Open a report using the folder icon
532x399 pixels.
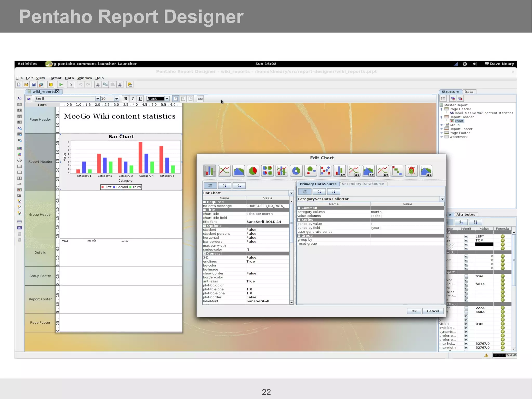coord(26,84)
